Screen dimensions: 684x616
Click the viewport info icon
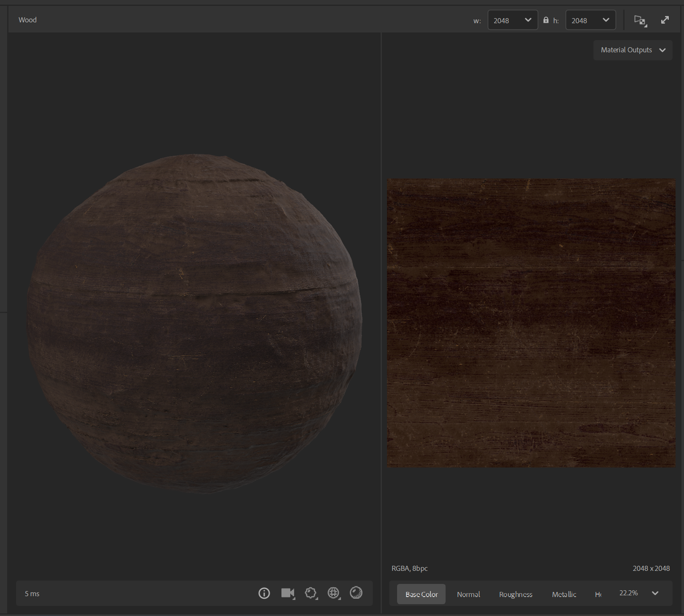coord(264,593)
